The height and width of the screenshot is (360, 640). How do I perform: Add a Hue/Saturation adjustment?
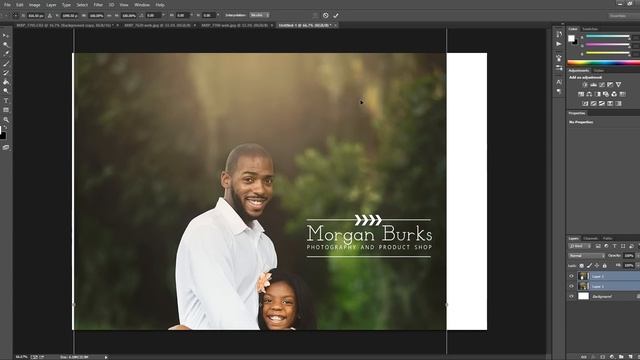tap(581, 94)
